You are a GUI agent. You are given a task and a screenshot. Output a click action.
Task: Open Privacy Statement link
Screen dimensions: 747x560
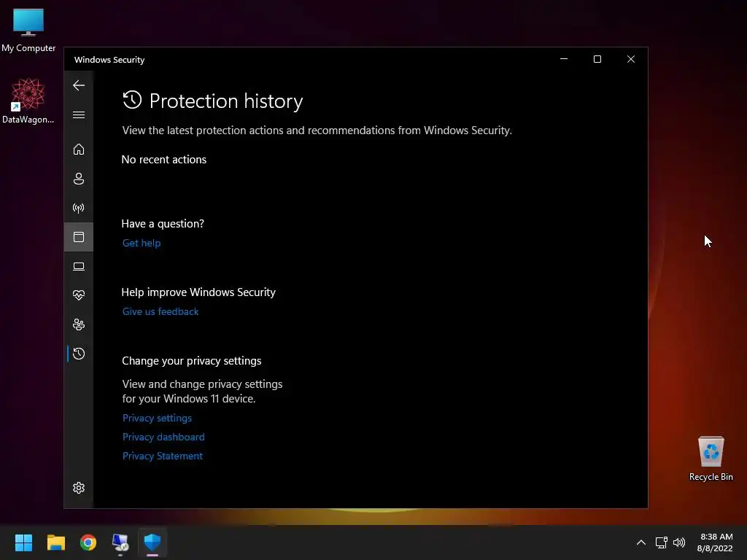[163, 456]
